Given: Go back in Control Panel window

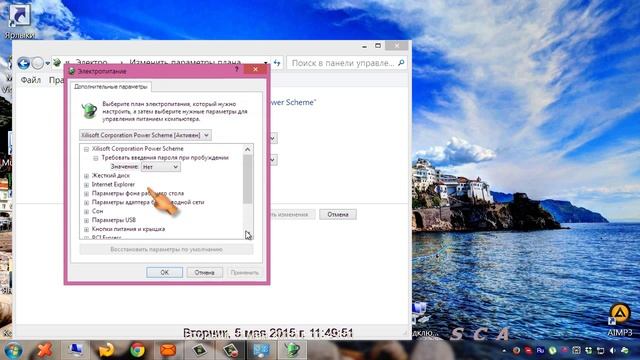Looking at the screenshot, I should point(24,63).
